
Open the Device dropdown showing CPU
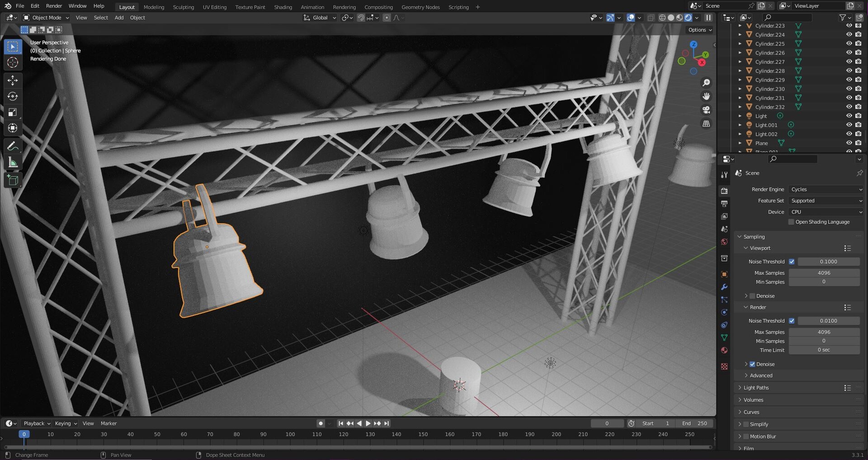click(x=825, y=212)
